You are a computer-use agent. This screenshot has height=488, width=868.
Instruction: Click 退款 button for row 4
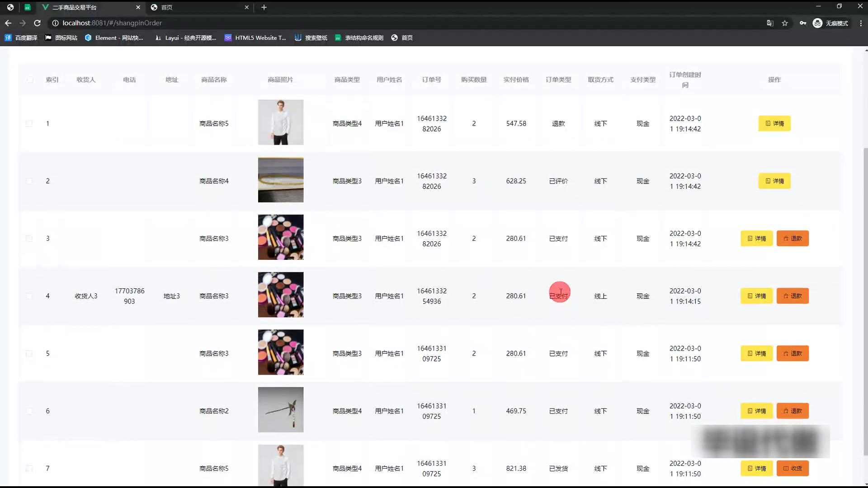pyautogui.click(x=792, y=296)
